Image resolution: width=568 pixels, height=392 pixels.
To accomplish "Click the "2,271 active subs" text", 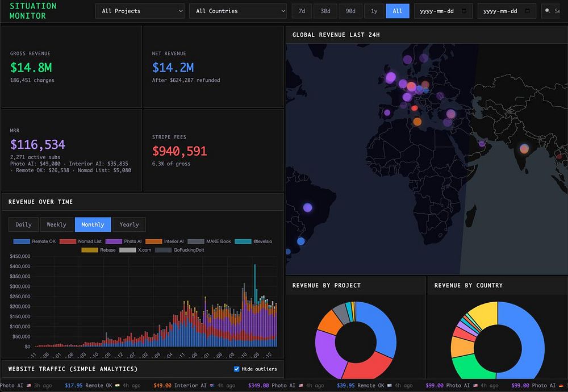I will click(35, 157).
